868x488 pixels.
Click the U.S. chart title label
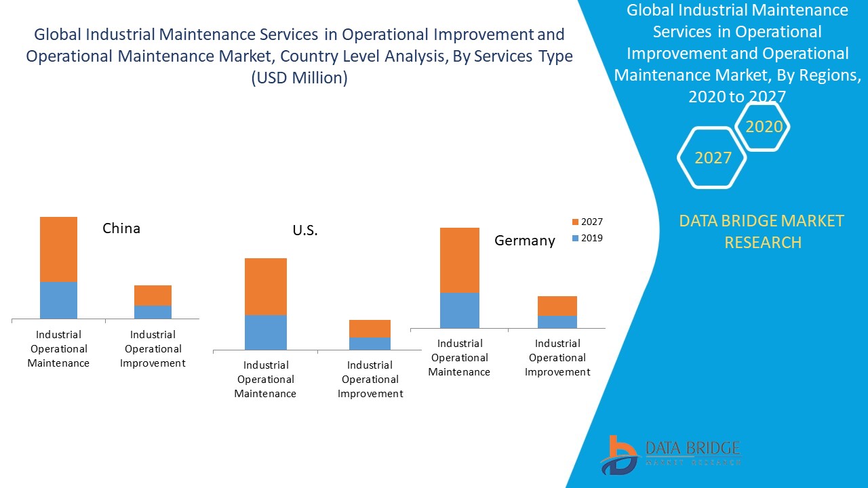[305, 230]
